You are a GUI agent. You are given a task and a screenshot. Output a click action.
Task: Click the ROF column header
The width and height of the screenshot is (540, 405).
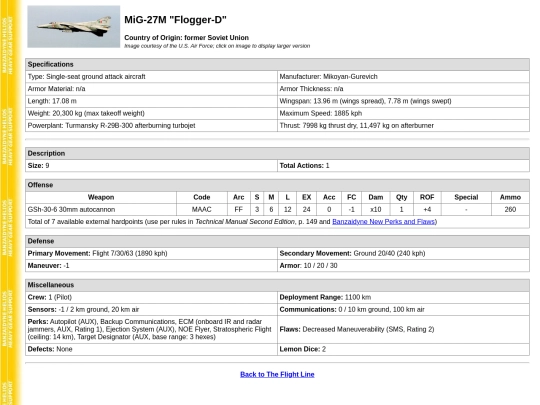(427, 197)
